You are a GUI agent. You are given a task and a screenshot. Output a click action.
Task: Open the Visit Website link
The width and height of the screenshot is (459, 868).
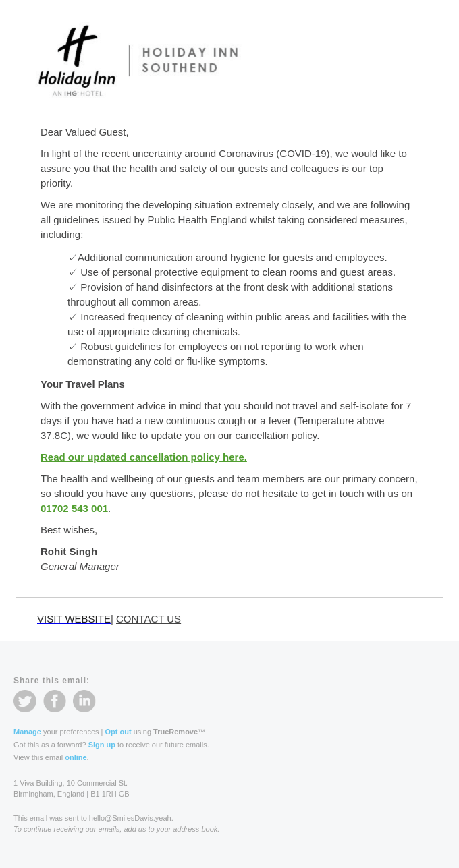[74, 618]
